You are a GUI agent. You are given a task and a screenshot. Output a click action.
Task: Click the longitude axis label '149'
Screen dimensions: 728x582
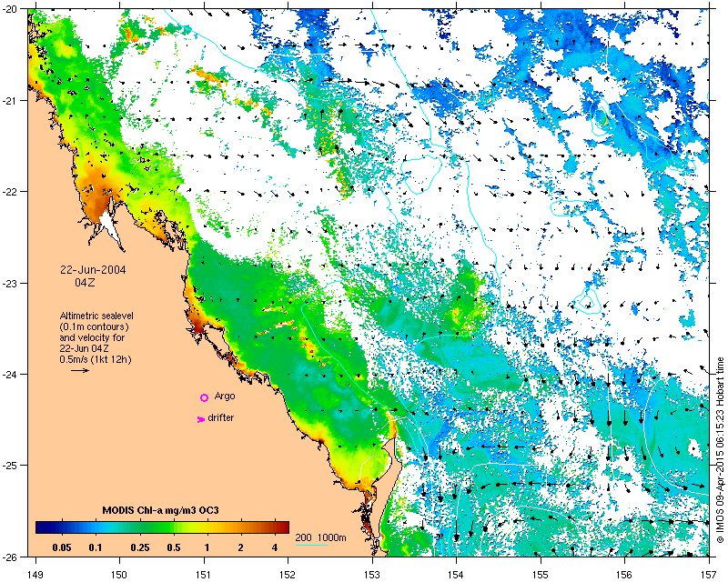click(x=35, y=575)
